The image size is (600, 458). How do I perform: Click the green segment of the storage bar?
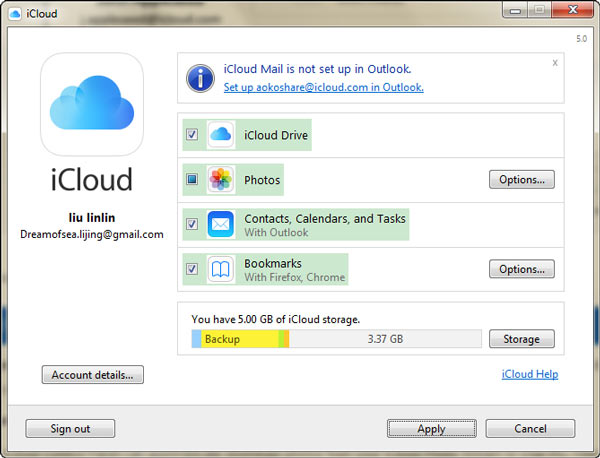[x=281, y=339]
